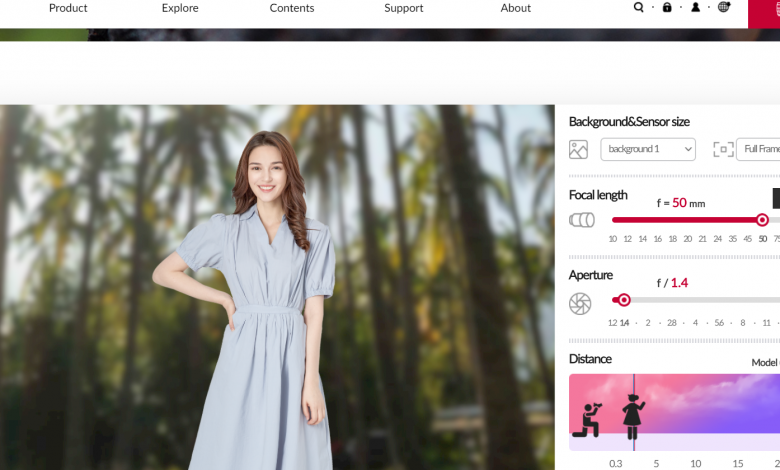Click the vertical distance marker line
Image resolution: width=780 pixels, height=470 pixels.
[x=634, y=412]
